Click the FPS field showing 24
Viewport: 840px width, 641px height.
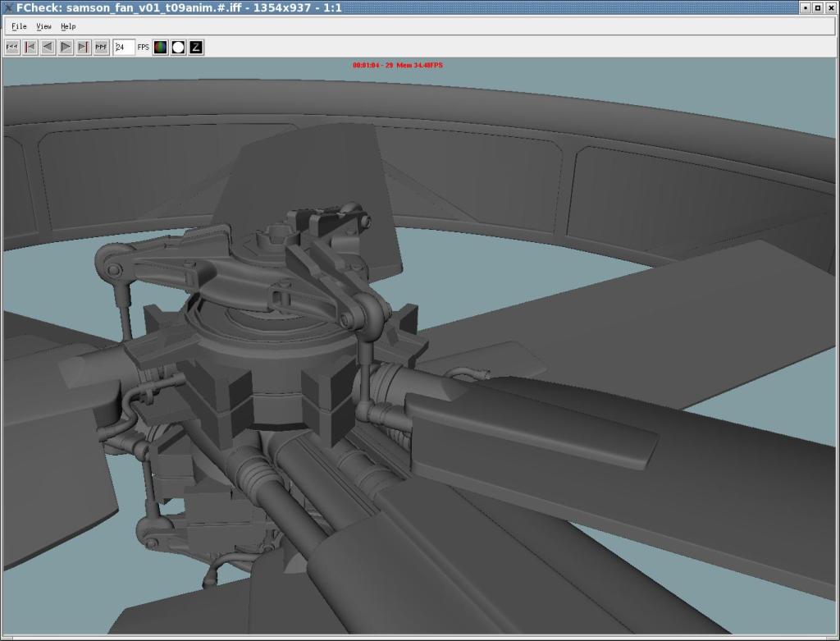pyautogui.click(x=123, y=48)
